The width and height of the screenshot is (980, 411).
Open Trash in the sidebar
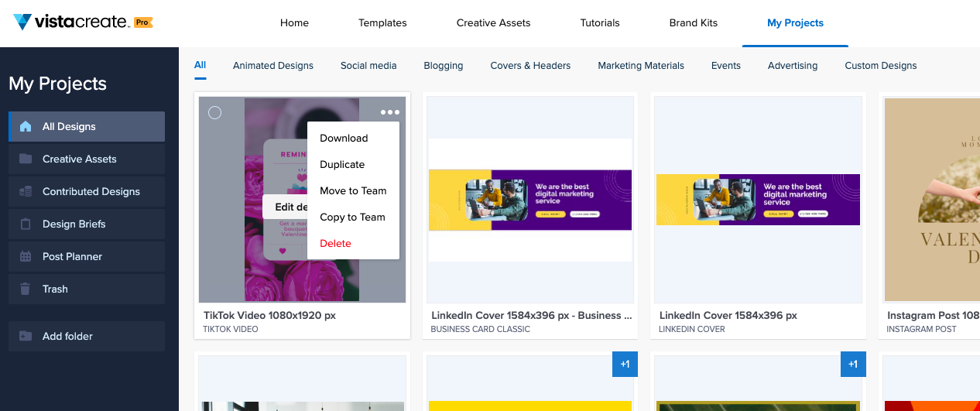87,289
